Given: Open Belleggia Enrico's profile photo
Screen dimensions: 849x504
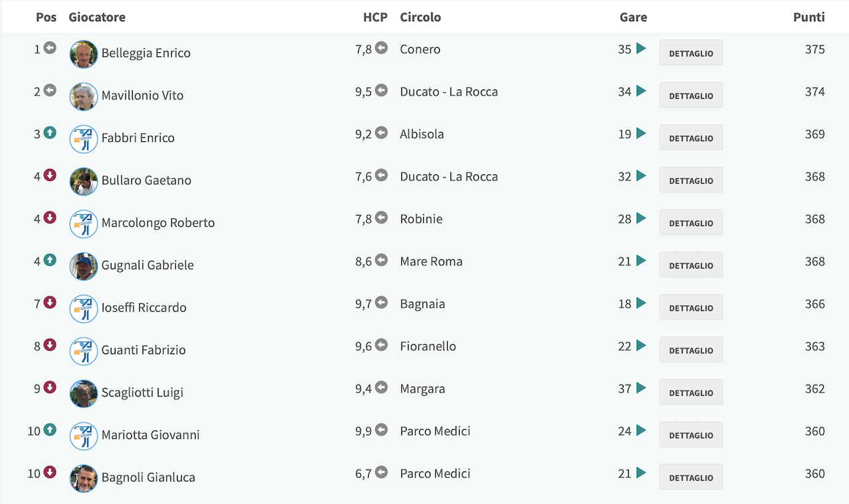Looking at the screenshot, I should (x=84, y=54).
